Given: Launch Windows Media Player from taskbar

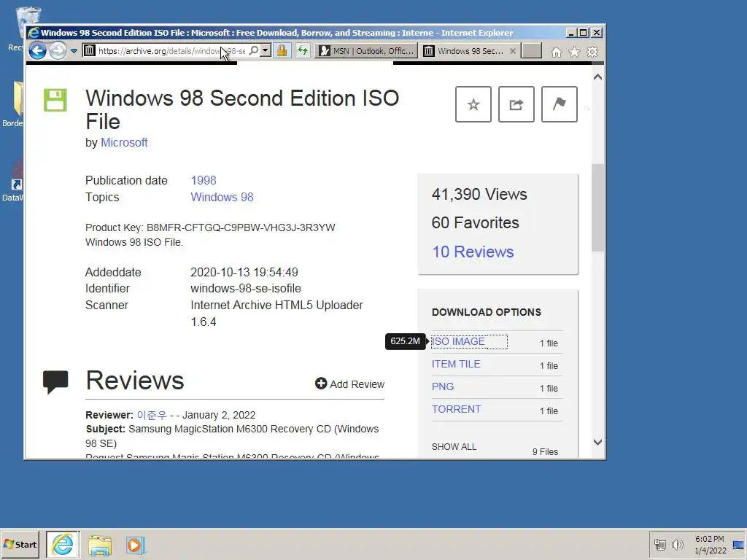Looking at the screenshot, I should pyautogui.click(x=135, y=545).
